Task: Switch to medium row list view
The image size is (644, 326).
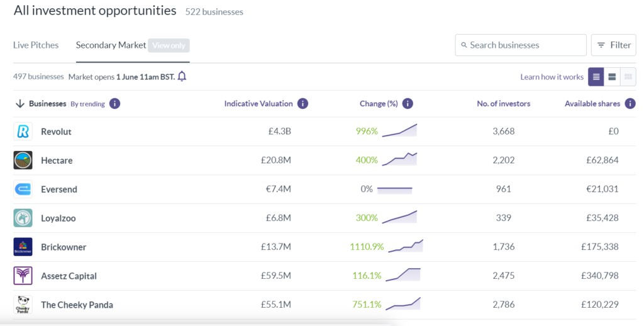Action: (612, 77)
